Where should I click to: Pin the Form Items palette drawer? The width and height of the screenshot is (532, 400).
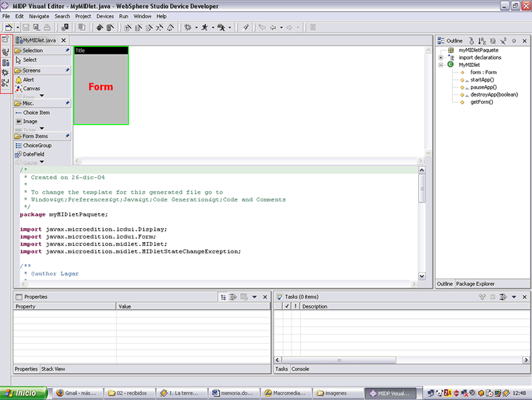(x=67, y=136)
